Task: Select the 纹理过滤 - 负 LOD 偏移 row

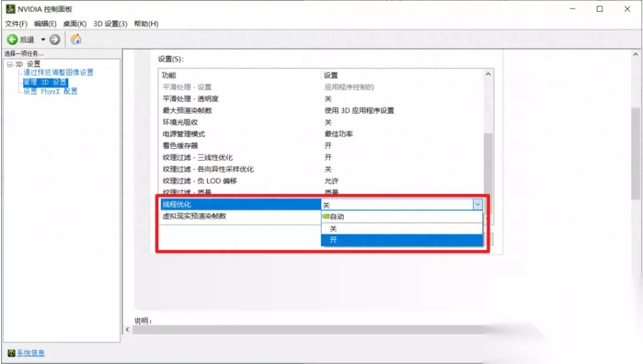Action: pos(322,181)
